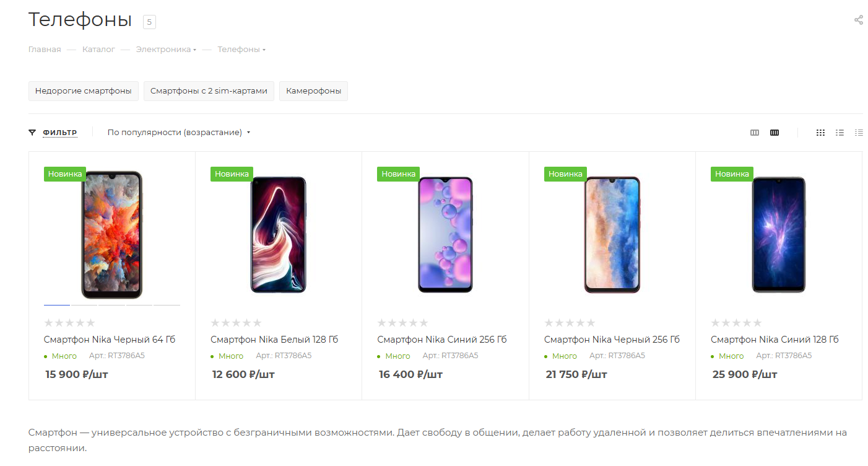Open the ФИЛЬТР panel
Screen dimensions: 868x466
(x=59, y=133)
